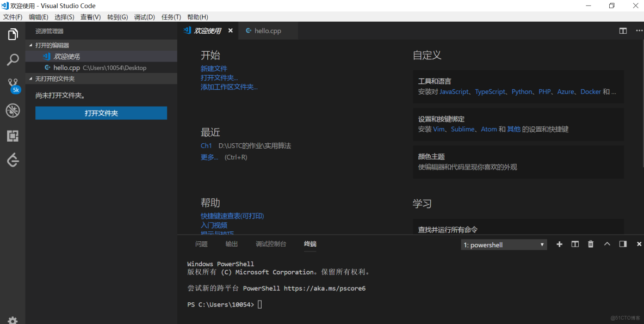644x324 pixels.
Task: Click C++ file icon of hello.cpp tab
Action: pyautogui.click(x=248, y=31)
